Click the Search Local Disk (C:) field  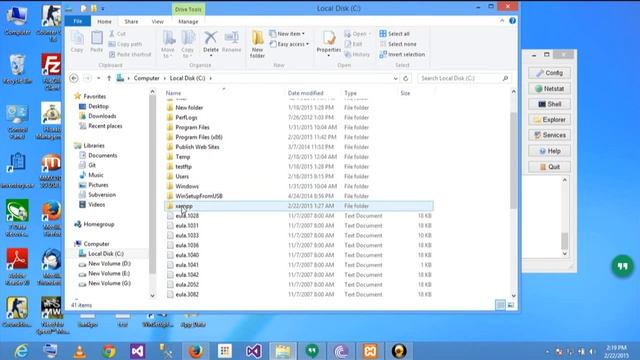[x=464, y=78]
